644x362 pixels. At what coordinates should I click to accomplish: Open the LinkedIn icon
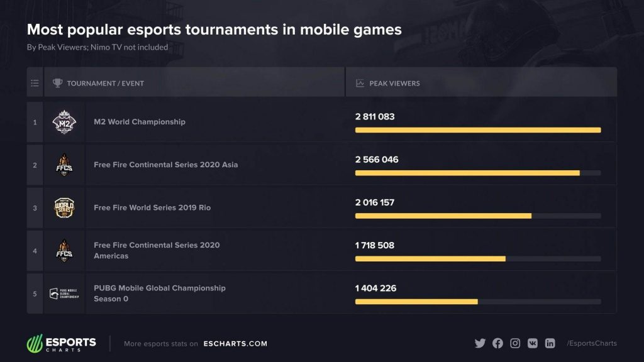[x=550, y=343]
